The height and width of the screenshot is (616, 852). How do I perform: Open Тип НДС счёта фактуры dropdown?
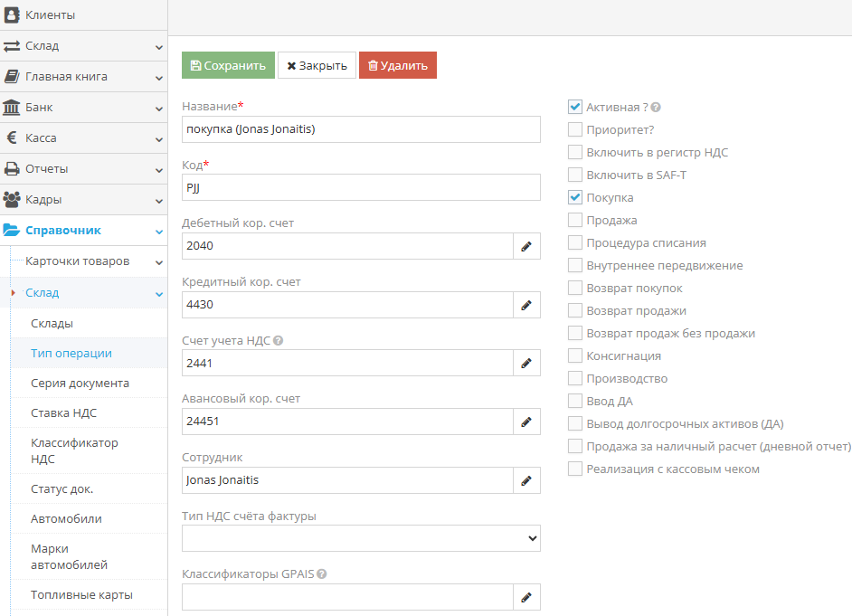361,538
